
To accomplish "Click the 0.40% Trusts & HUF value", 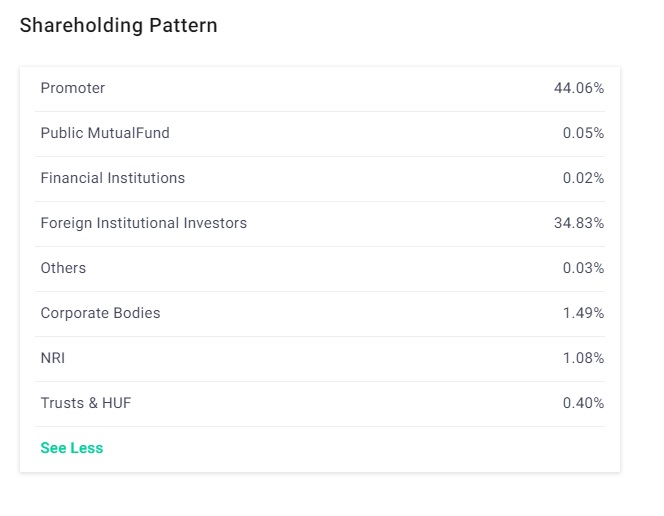I will 583,403.
